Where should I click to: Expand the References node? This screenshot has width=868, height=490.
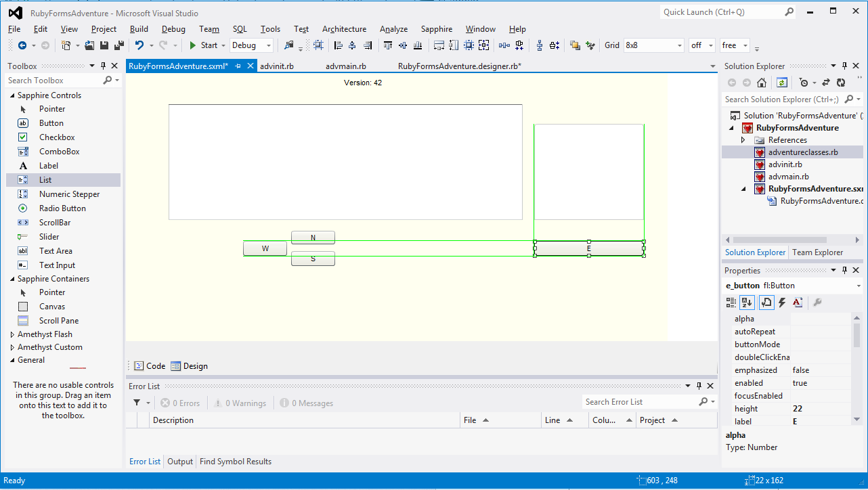coord(743,140)
